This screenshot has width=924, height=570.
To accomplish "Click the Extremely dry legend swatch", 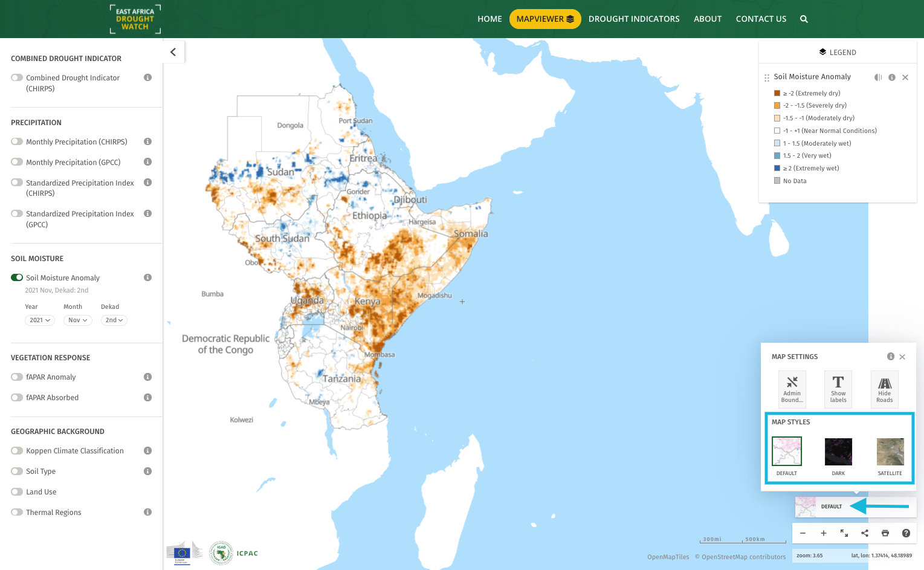I will [777, 93].
